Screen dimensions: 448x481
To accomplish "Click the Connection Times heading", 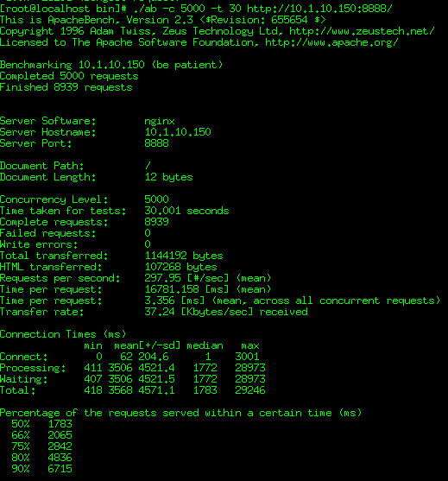I will 63,334.
